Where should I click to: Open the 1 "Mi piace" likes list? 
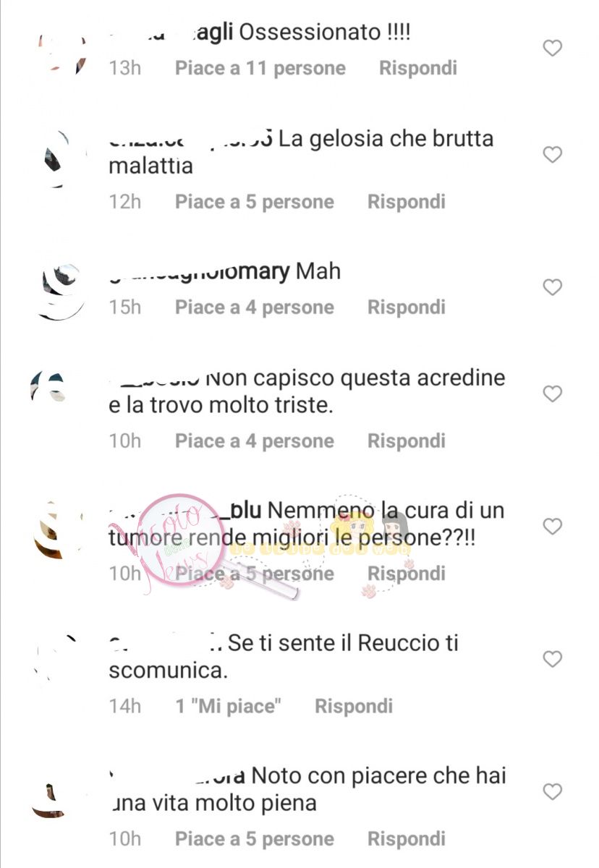229,706
